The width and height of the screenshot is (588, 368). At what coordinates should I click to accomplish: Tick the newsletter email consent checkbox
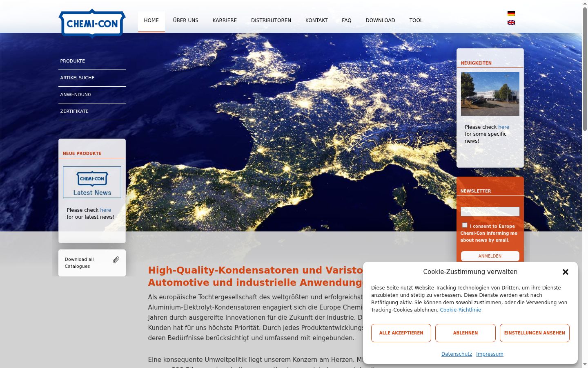click(x=465, y=225)
